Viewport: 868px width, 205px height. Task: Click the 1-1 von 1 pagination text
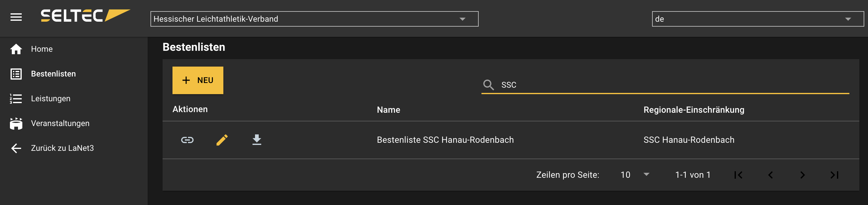[x=693, y=175]
